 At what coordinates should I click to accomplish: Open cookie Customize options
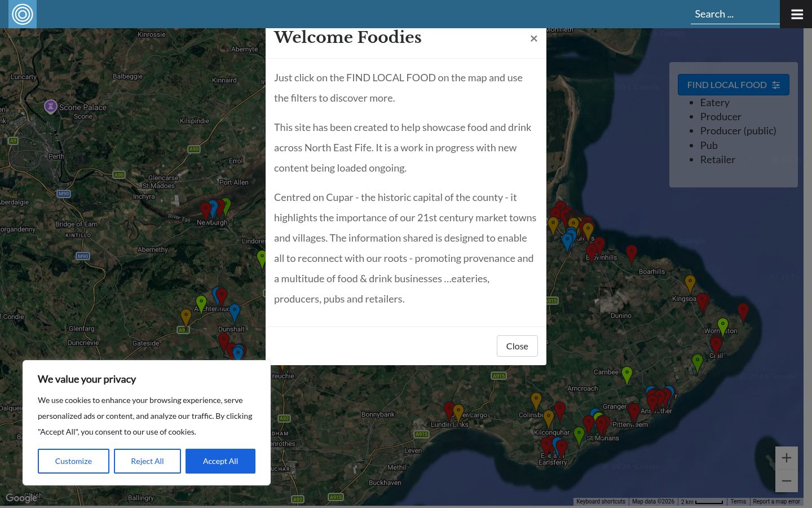pyautogui.click(x=73, y=461)
